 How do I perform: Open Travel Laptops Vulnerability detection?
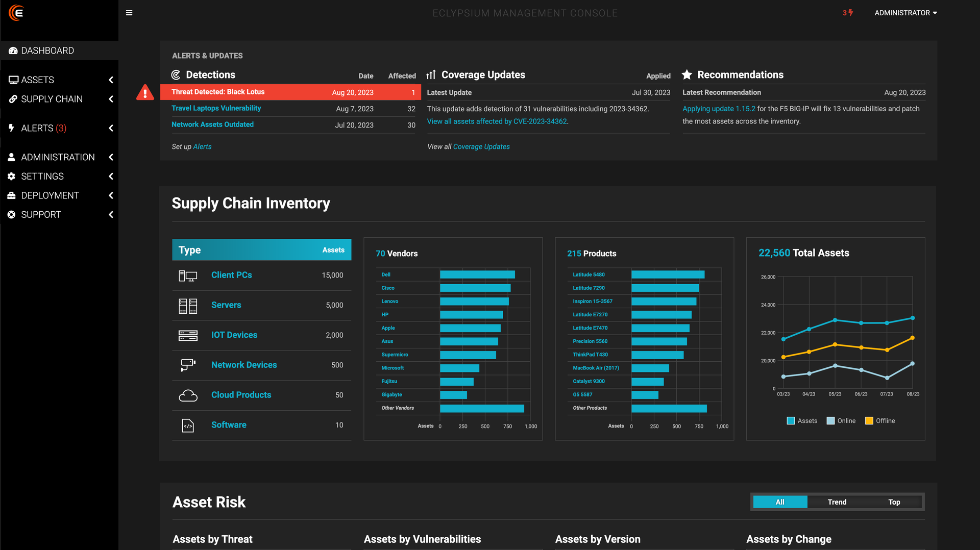(x=216, y=108)
